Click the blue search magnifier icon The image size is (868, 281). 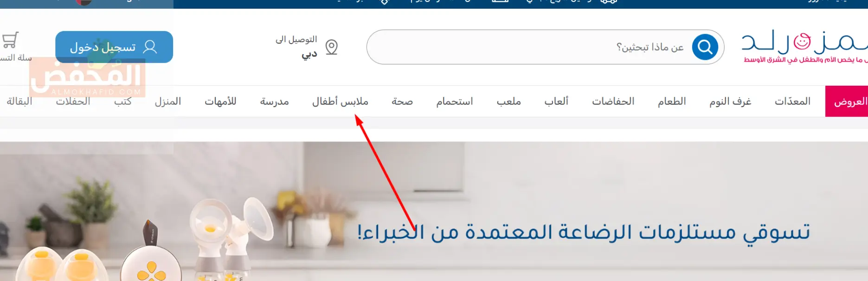(705, 47)
